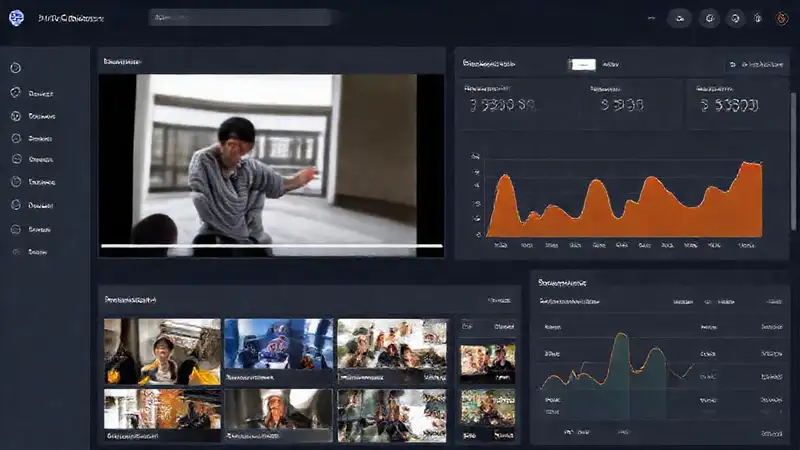Image resolution: width=800 pixels, height=450 pixels.
Task: Focus the search field in the top bar
Action: pos(242,17)
